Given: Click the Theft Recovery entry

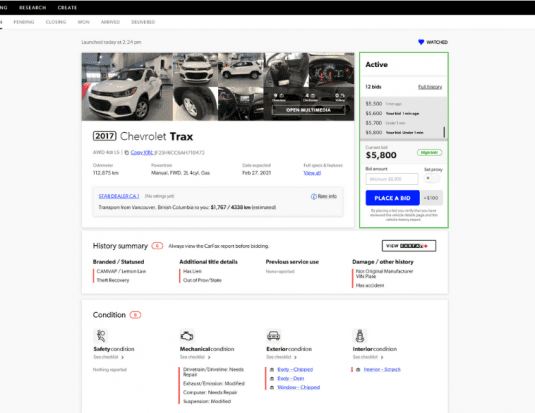Looking at the screenshot, I should click(113, 280).
